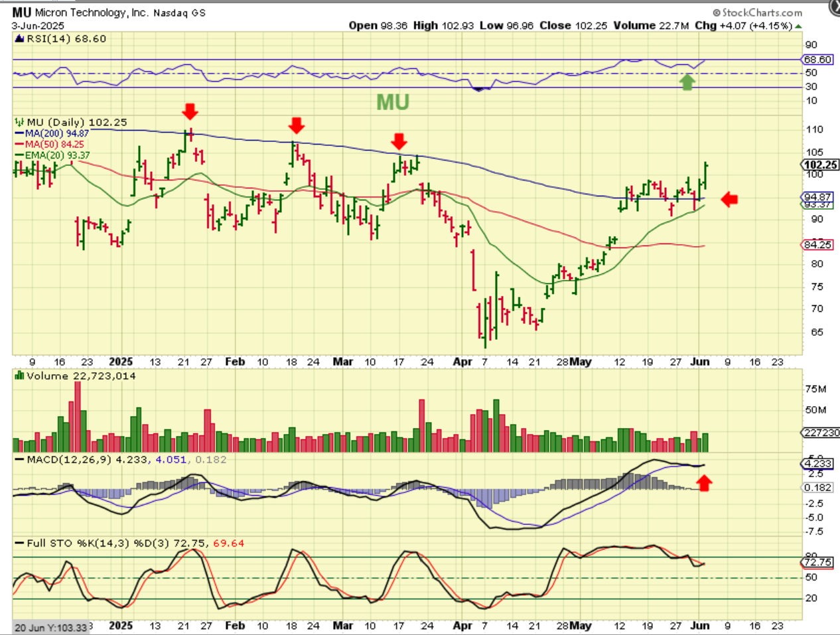Click the histogram icon before the Volume legend

click(x=20, y=376)
